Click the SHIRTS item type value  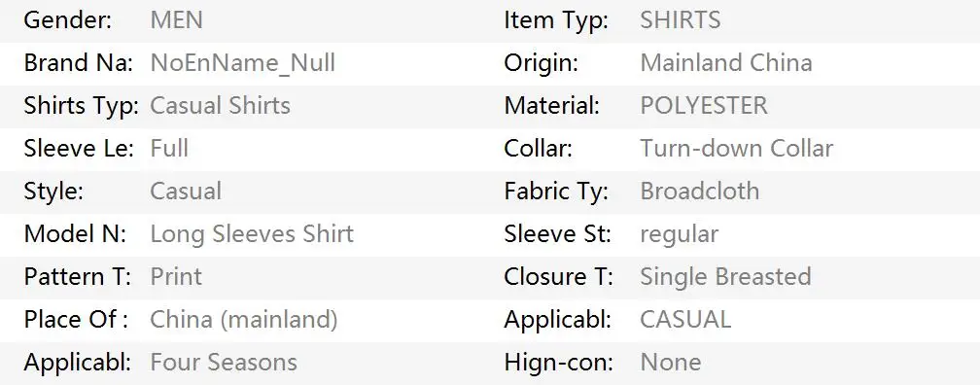click(x=680, y=20)
